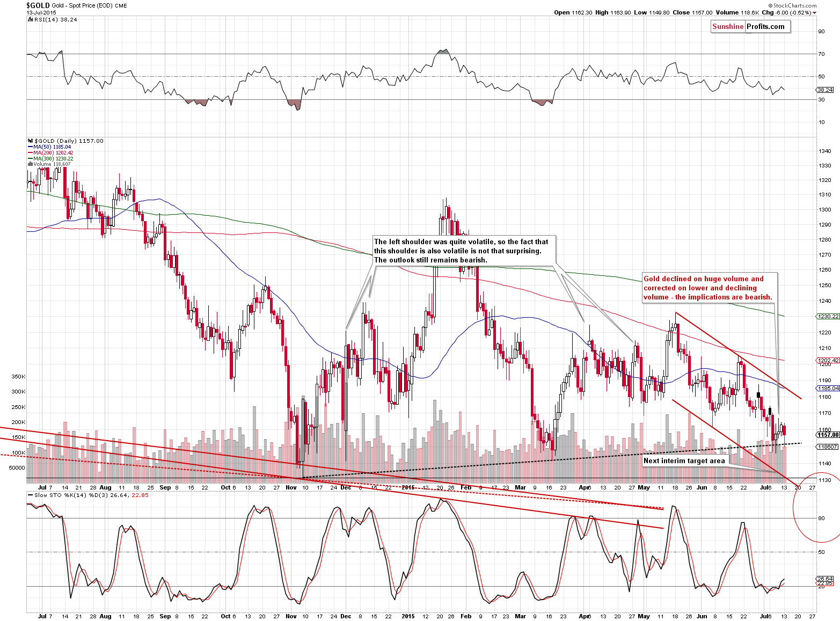Click the May label on the bottom time axis

[644, 616]
